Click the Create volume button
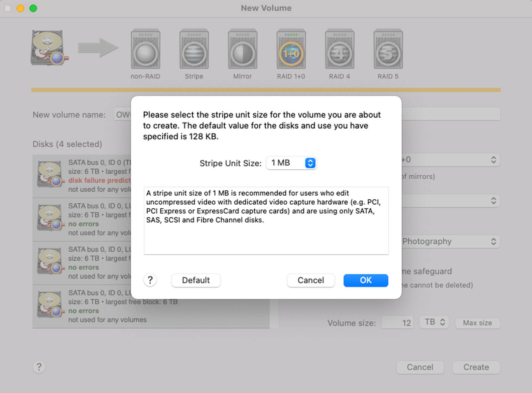532x393 pixels. point(476,367)
